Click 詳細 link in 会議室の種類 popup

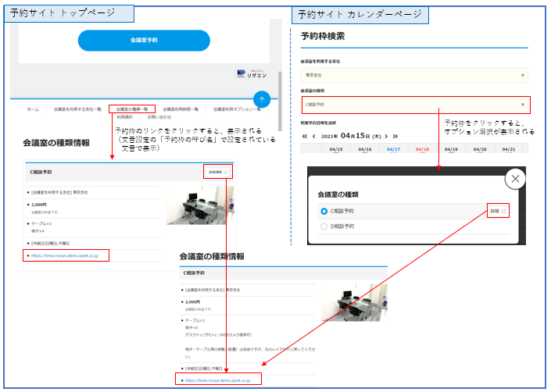[x=498, y=212]
